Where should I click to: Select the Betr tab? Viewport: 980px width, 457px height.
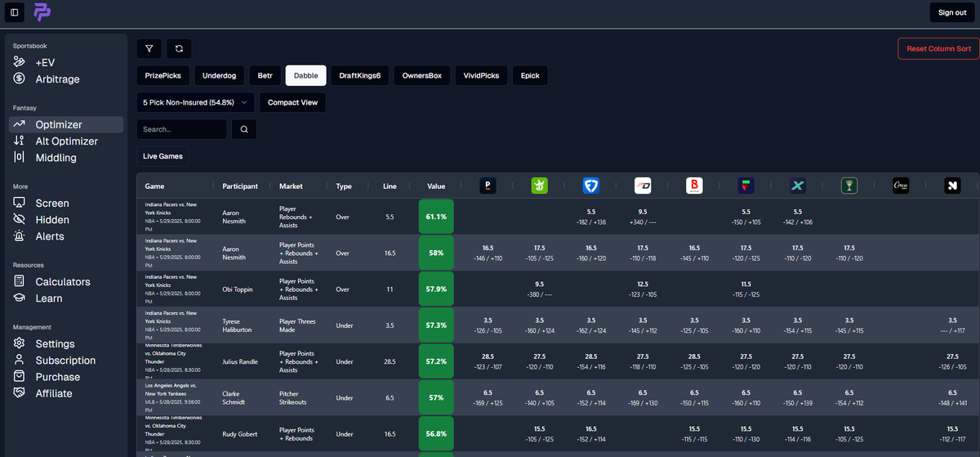pyautogui.click(x=265, y=75)
